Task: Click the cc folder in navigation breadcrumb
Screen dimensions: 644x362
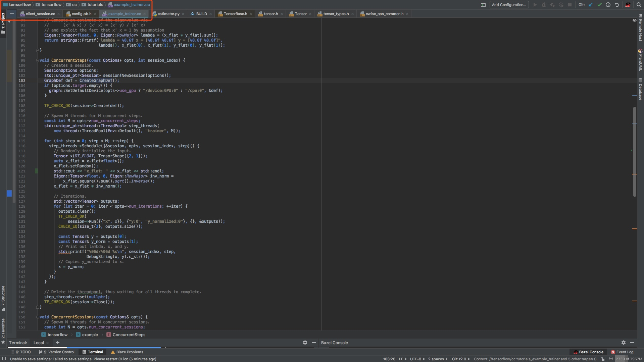Action: point(71,5)
